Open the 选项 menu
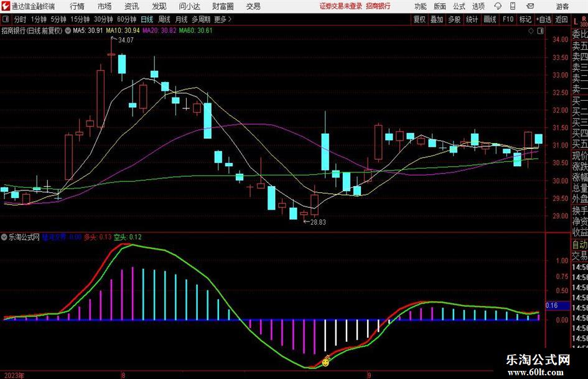The image size is (588, 379). [478, 6]
